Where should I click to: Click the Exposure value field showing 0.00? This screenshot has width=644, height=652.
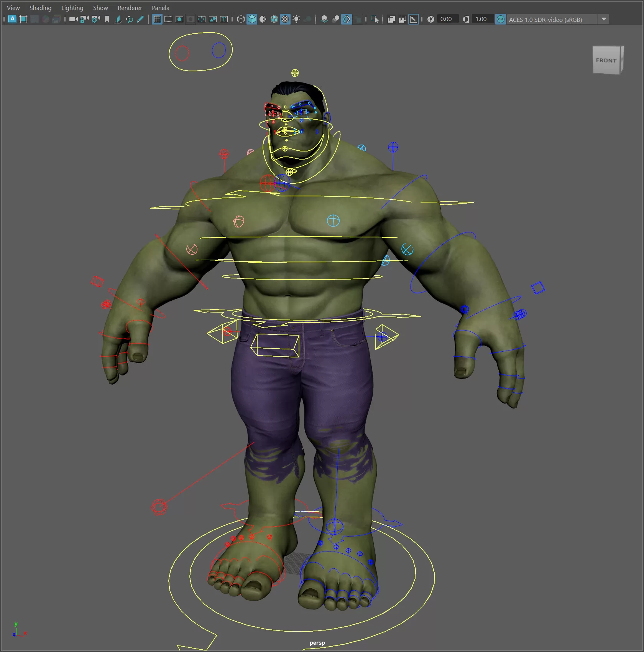(x=446, y=19)
